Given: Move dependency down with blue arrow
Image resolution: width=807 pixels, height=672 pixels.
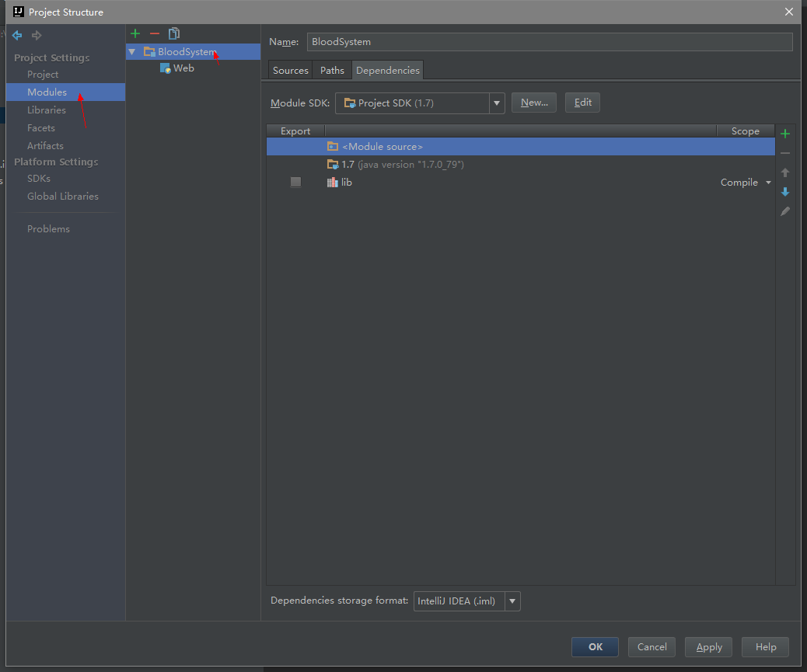Looking at the screenshot, I should point(785,192).
